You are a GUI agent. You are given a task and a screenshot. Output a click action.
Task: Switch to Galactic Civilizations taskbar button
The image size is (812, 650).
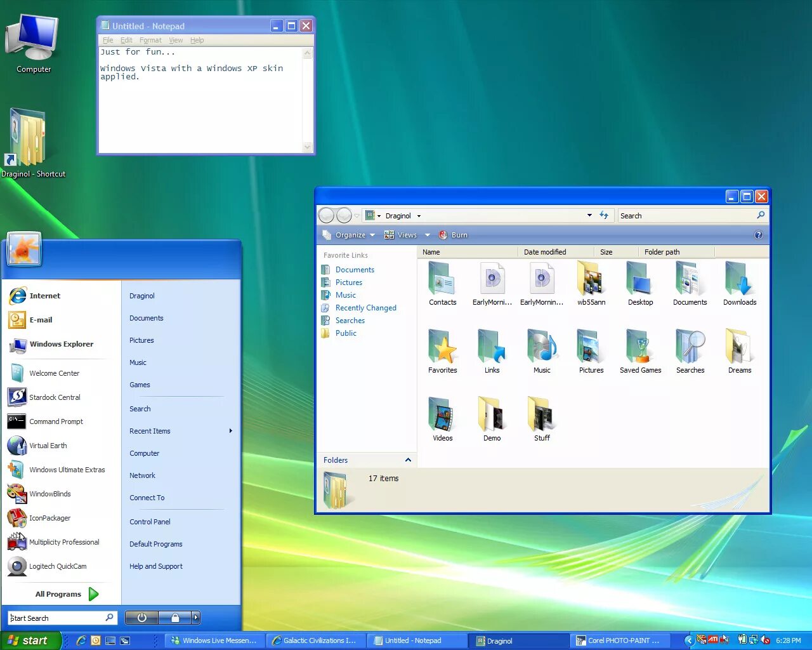[315, 640]
